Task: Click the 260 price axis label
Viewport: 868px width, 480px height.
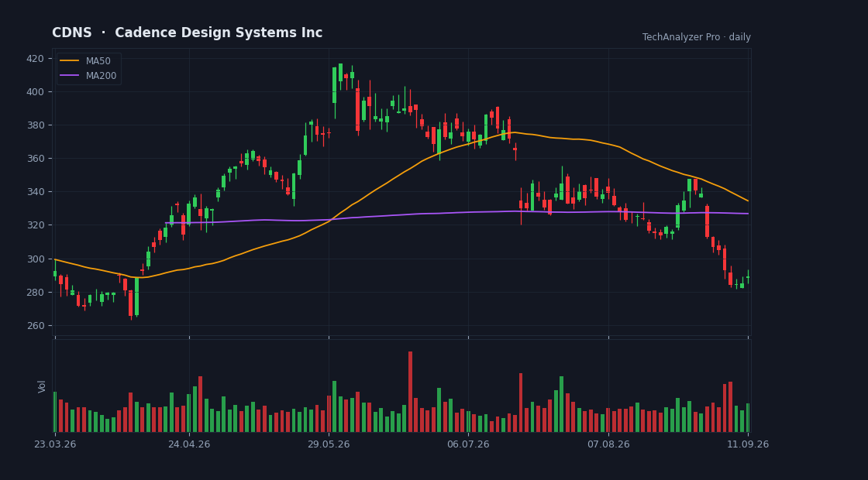Action: pyautogui.click(x=36, y=326)
